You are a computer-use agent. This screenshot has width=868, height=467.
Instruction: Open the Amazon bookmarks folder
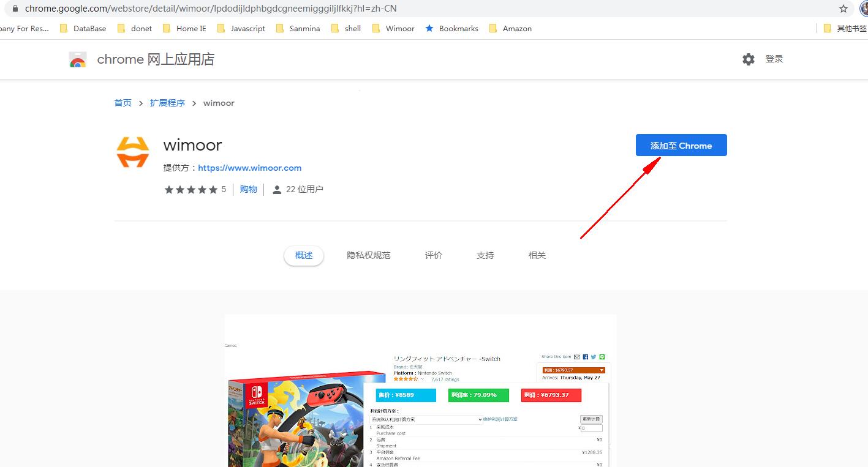pos(510,28)
